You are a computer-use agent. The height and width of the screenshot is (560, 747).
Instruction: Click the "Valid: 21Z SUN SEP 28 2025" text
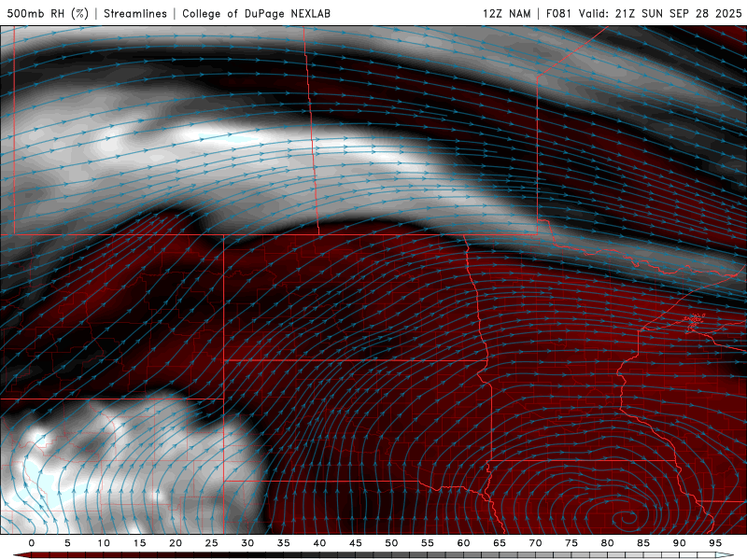660,13
